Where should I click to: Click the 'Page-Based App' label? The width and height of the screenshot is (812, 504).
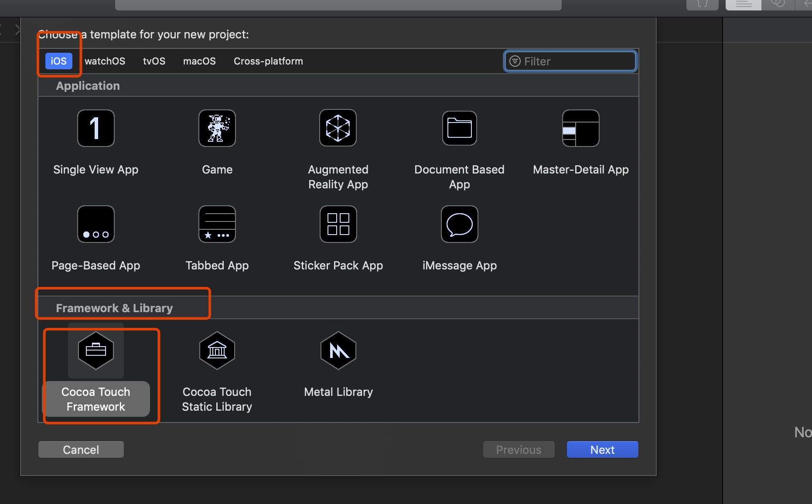tap(96, 266)
